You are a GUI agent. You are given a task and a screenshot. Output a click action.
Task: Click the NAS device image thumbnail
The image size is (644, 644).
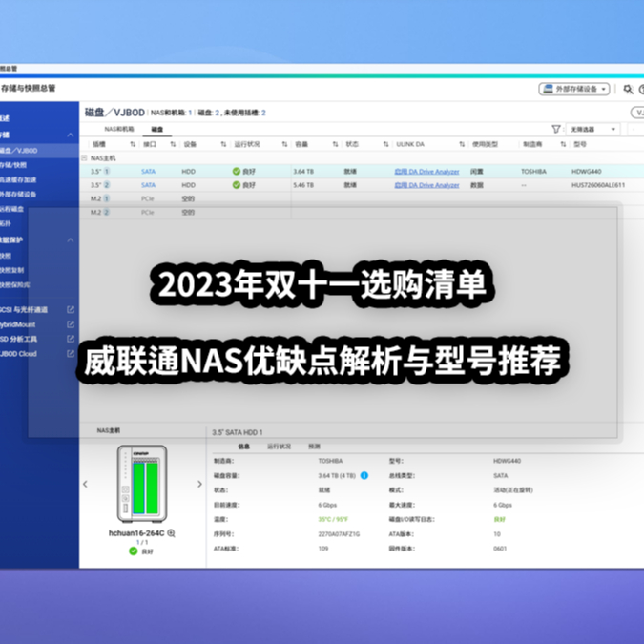pyautogui.click(x=142, y=484)
